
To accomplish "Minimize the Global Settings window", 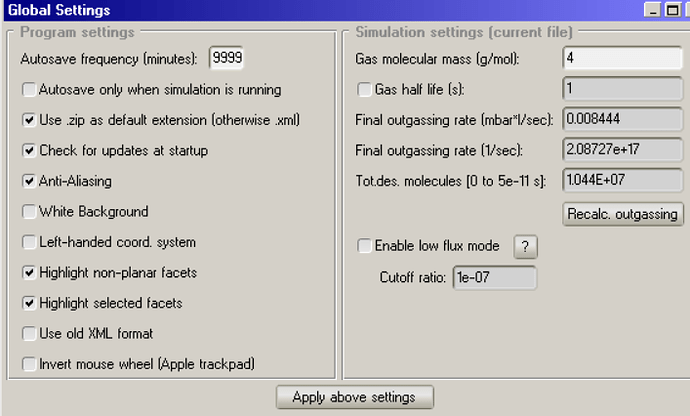I will point(651,9).
